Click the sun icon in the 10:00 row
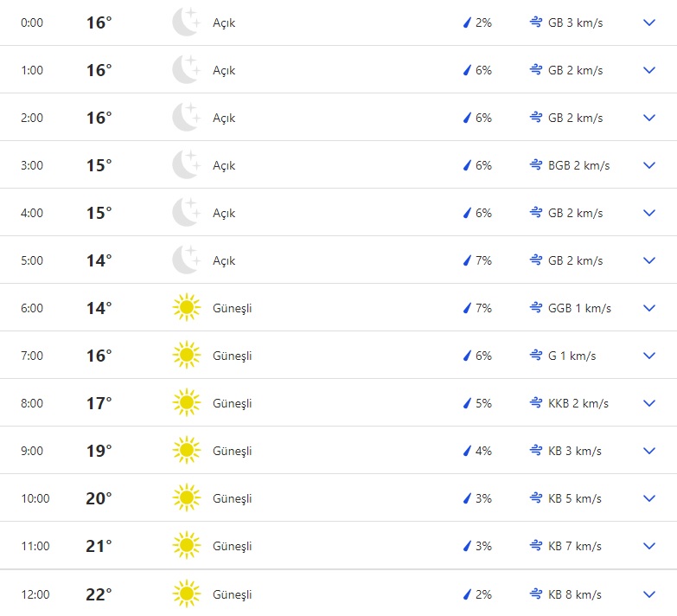 pyautogui.click(x=186, y=498)
